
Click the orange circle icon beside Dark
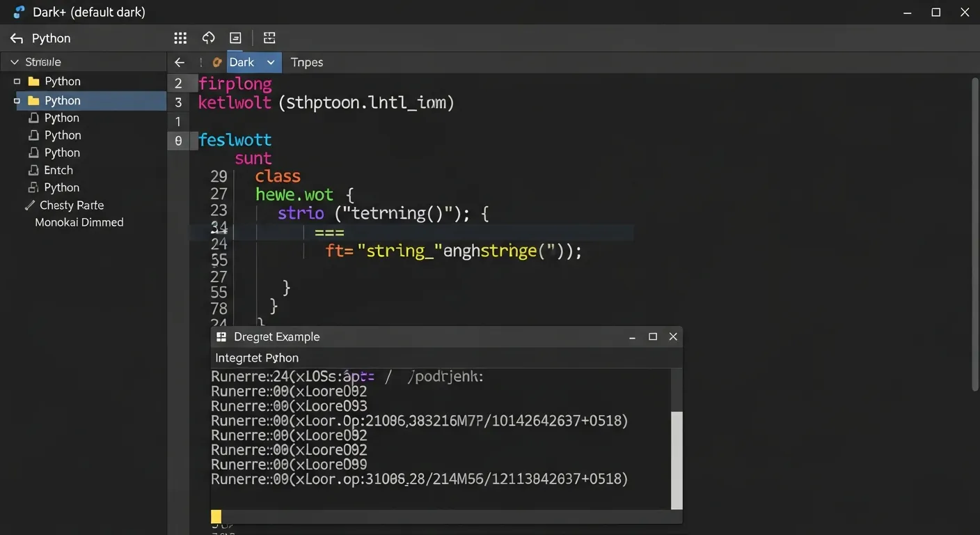pos(216,62)
